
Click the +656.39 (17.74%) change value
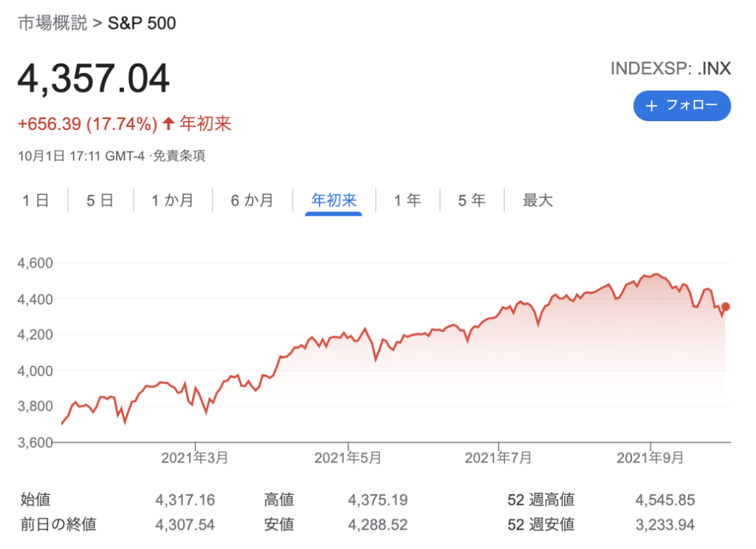click(x=88, y=124)
